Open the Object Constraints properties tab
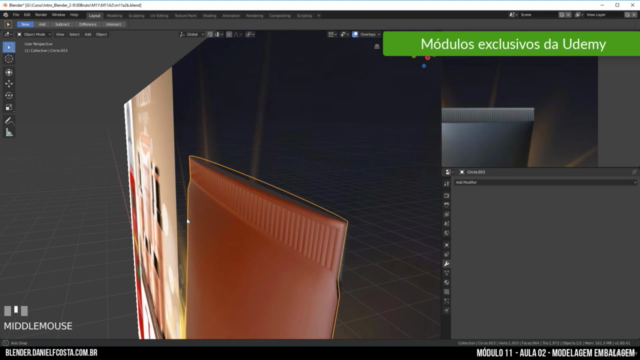 (x=447, y=254)
